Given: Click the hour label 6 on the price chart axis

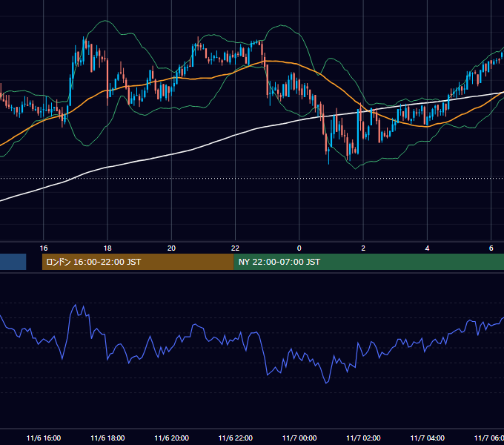Looking at the screenshot, I should 491,248.
